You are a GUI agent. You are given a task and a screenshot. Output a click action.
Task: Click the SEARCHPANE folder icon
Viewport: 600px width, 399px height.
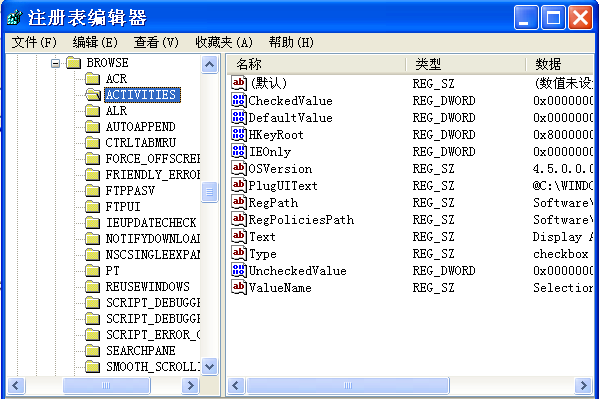[x=92, y=351]
